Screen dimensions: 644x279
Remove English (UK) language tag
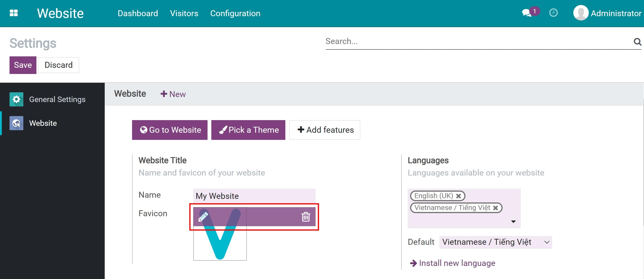[459, 196]
